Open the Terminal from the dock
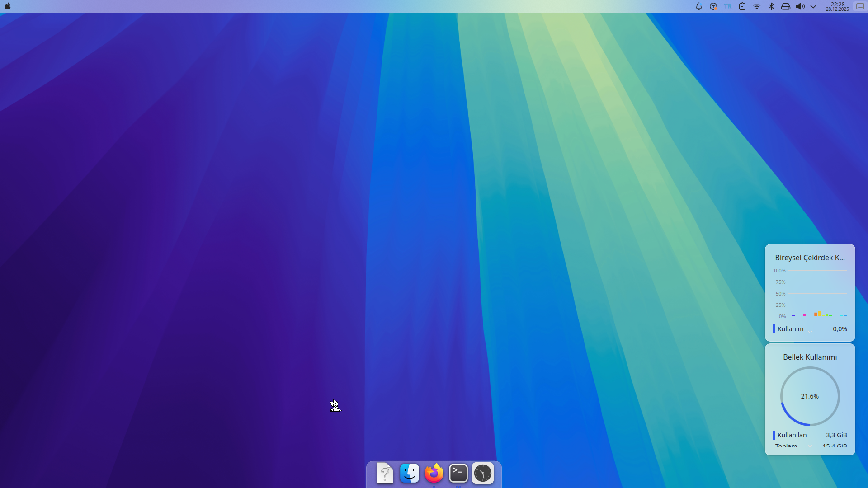The width and height of the screenshot is (868, 488). [458, 473]
